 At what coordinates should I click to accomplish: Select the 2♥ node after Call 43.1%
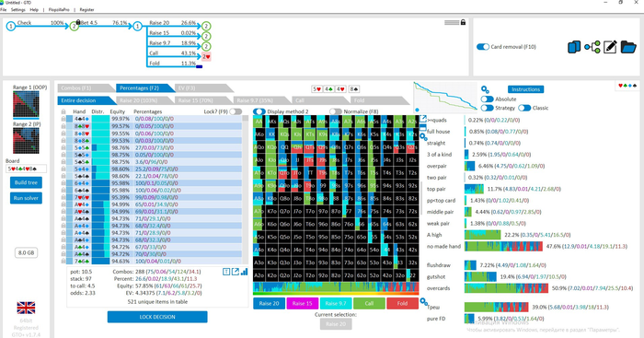pos(206,57)
